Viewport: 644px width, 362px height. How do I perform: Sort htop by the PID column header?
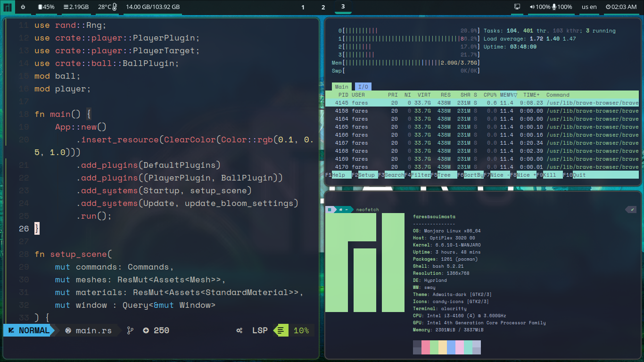coord(343,95)
